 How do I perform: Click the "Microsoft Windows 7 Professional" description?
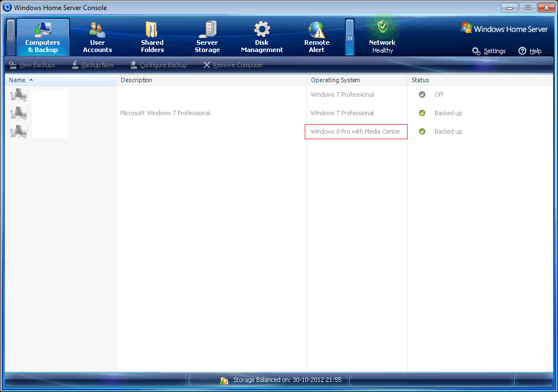[x=165, y=113]
